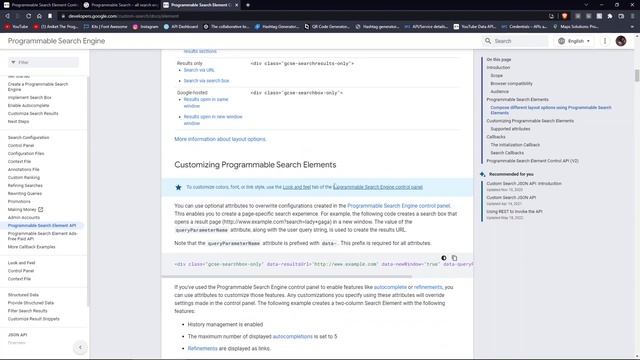Copy the code sample with copy icon
Image resolution: width=640 pixels, height=360 pixels.
[x=454, y=258]
